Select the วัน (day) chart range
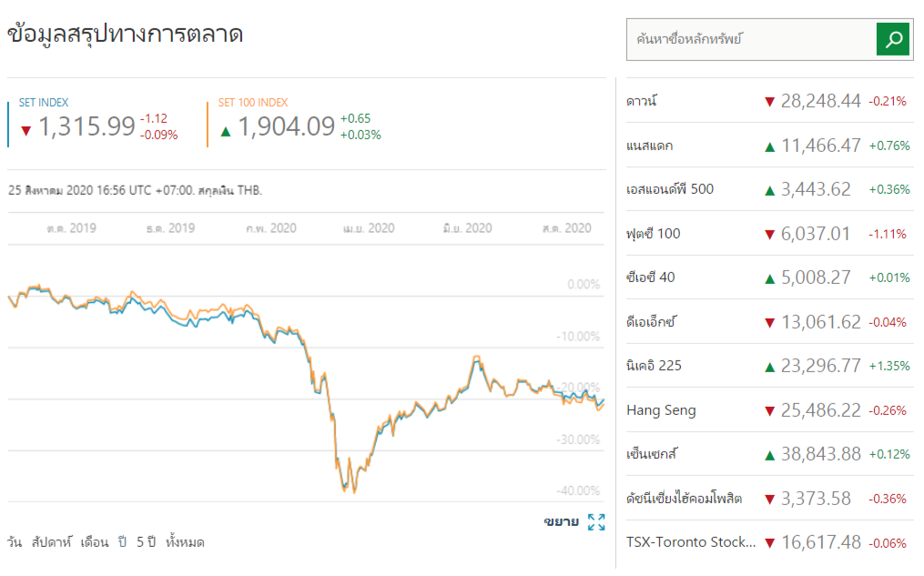This screenshot has height=576, width=924. pyautogui.click(x=15, y=542)
